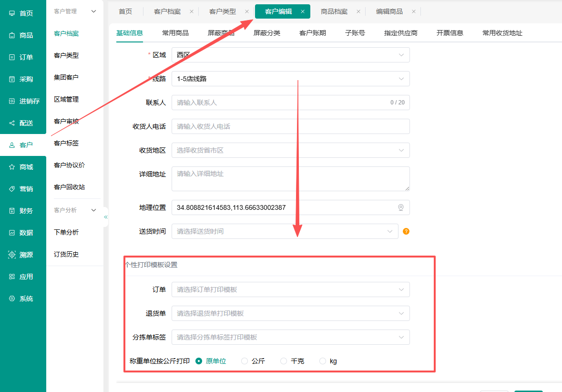Open the 客户账期 tab
Screen dimensions: 562x392
313,33
